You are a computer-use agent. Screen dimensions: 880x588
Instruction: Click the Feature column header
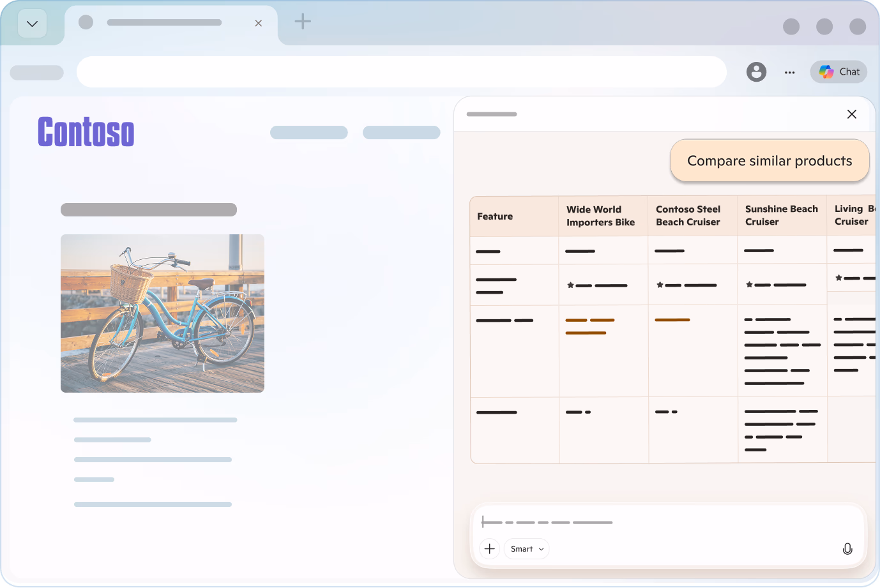(495, 216)
